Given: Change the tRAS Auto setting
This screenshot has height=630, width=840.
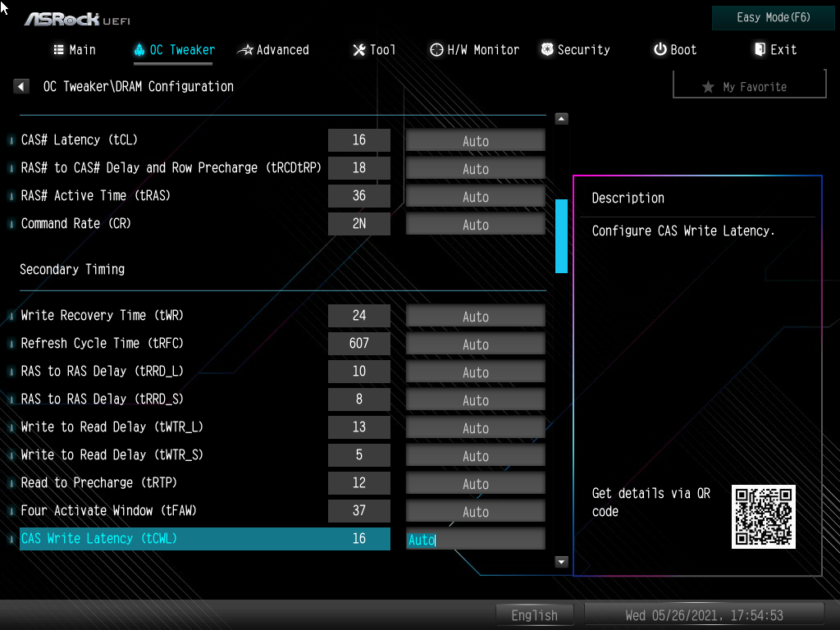Looking at the screenshot, I should (475, 196).
